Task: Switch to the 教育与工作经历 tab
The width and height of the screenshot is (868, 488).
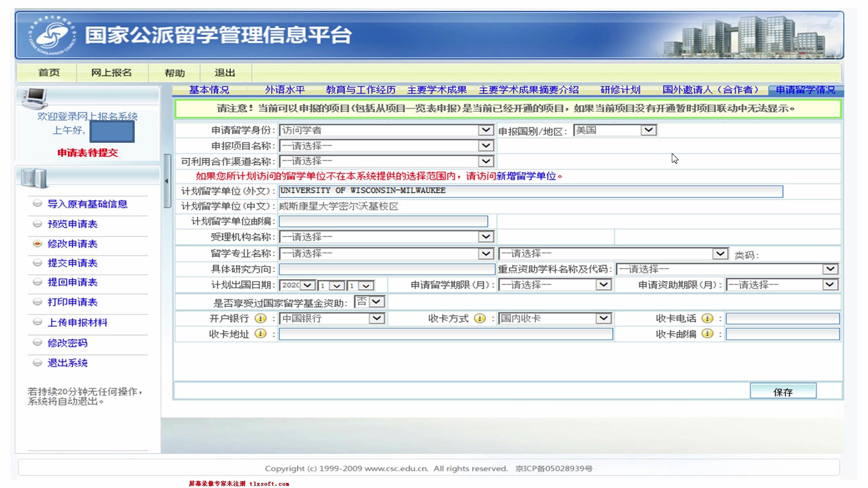Action: coord(361,90)
